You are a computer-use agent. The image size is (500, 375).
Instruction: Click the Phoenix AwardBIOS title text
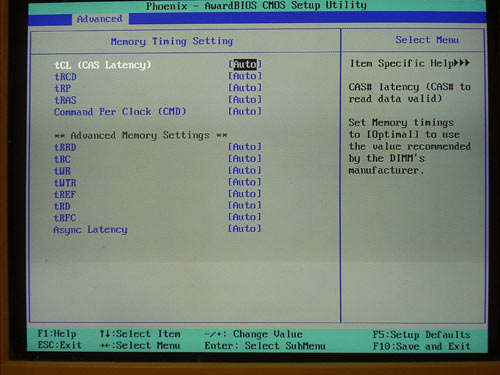[x=256, y=6]
